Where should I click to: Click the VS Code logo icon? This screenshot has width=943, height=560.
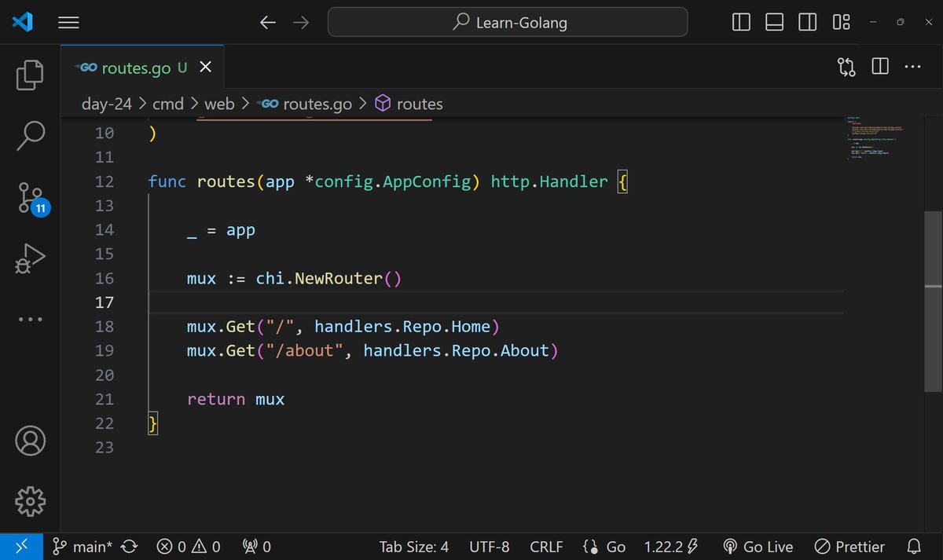coord(21,23)
